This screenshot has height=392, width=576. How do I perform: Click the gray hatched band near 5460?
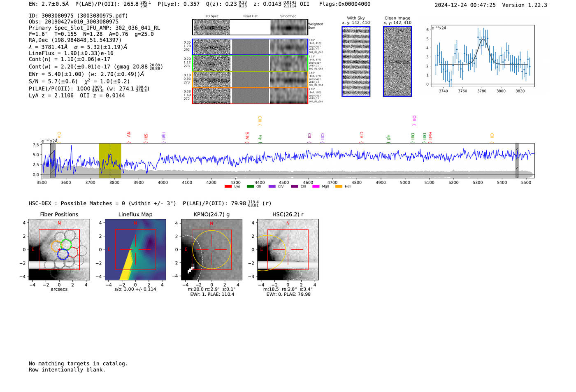pyautogui.click(x=517, y=160)
